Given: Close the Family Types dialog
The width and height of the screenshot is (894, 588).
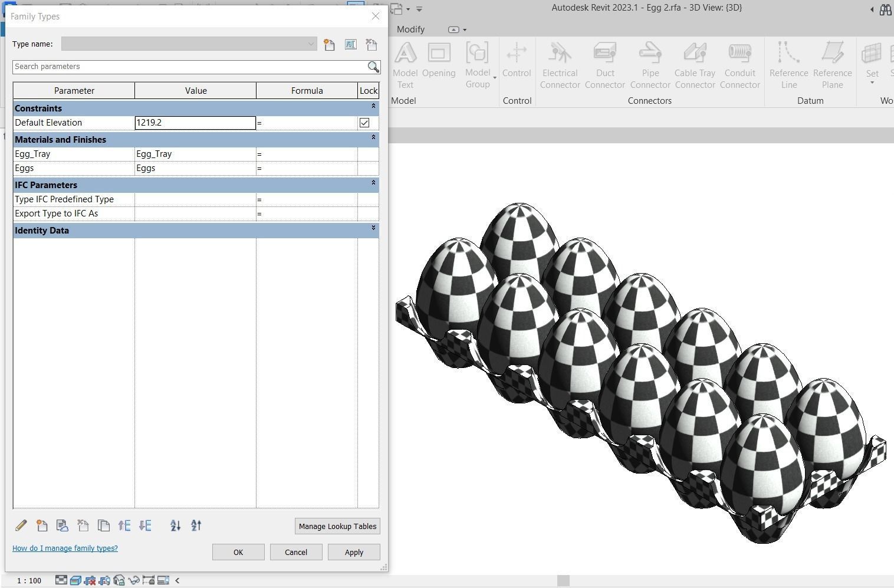Looking at the screenshot, I should (x=376, y=17).
